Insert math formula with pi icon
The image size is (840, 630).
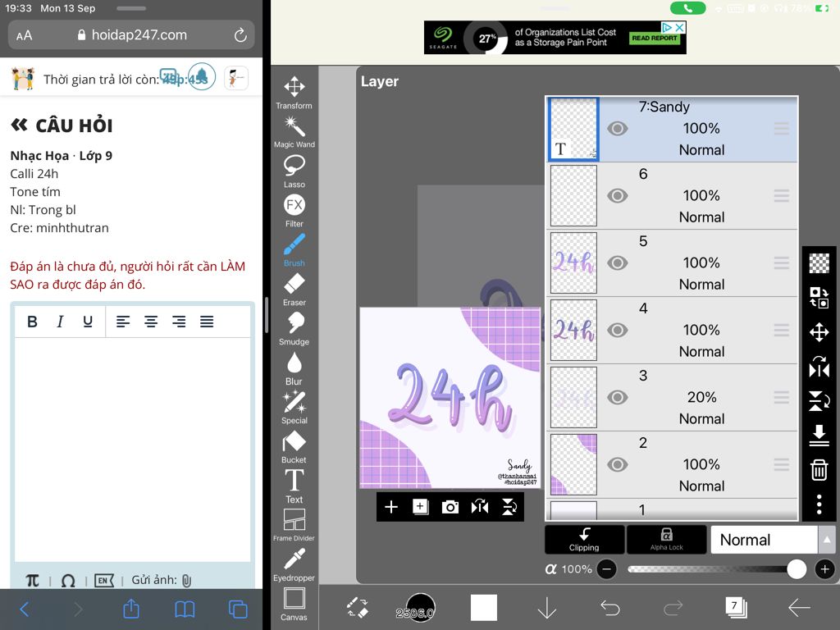click(x=33, y=580)
